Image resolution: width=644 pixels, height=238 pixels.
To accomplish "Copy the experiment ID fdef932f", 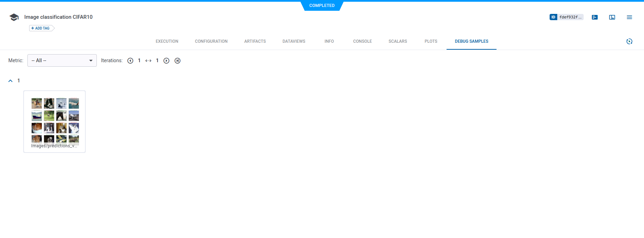I will point(570,17).
